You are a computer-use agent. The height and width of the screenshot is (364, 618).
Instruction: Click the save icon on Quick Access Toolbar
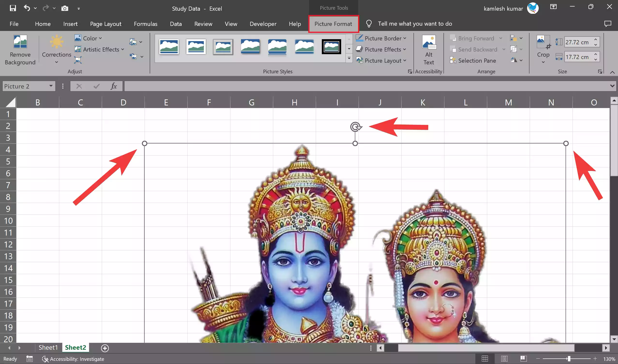click(x=13, y=8)
